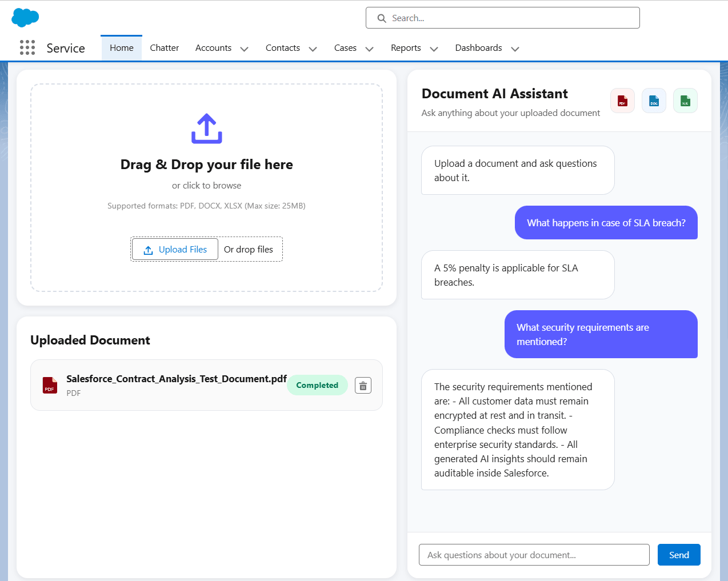Click the search magnifier icon
This screenshot has height=581, width=728.
tap(382, 18)
